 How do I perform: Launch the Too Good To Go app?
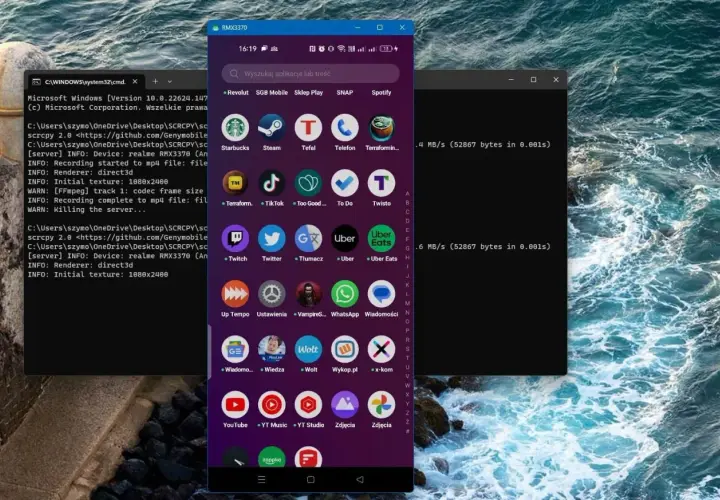(308, 183)
